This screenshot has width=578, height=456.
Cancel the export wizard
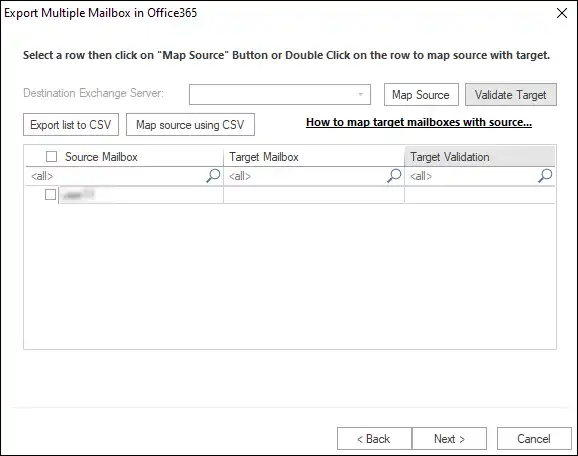click(x=534, y=439)
